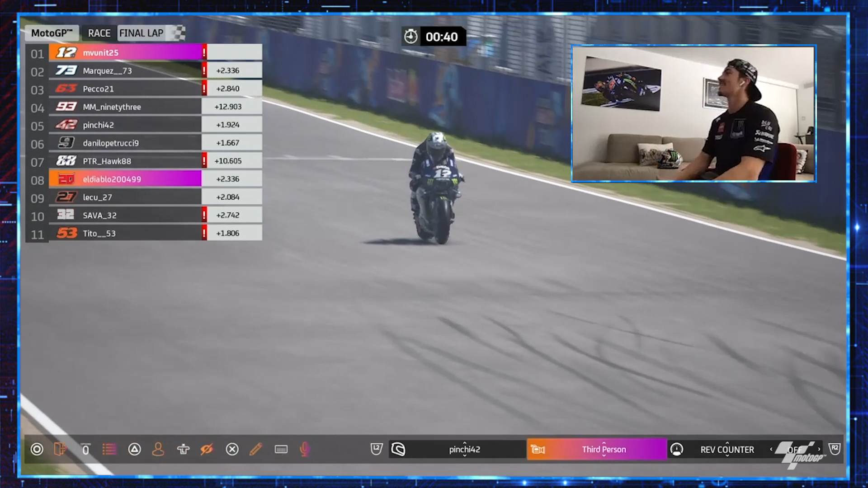Open the Third Person camera selector

[604, 449]
